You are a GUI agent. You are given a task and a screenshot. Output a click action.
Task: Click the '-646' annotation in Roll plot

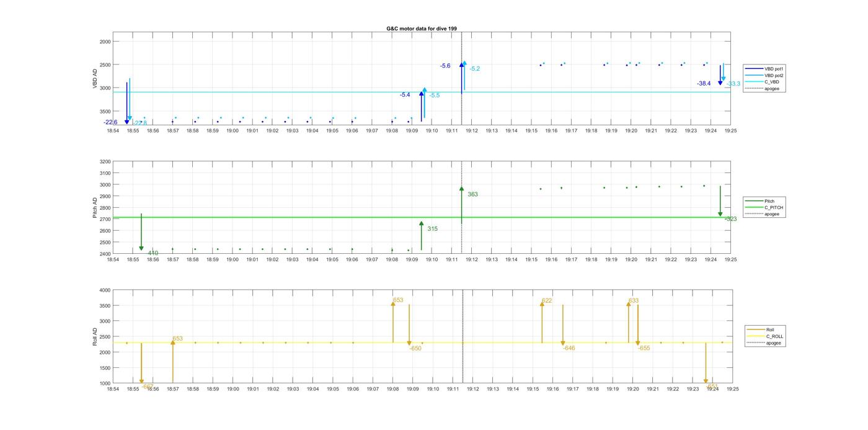569,348
